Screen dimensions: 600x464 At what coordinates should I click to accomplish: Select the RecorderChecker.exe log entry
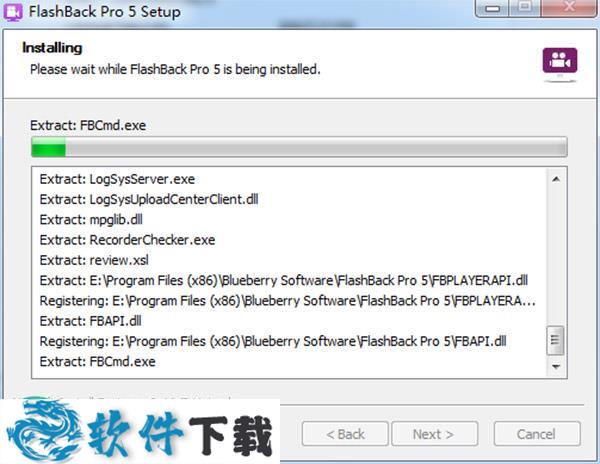coord(127,240)
